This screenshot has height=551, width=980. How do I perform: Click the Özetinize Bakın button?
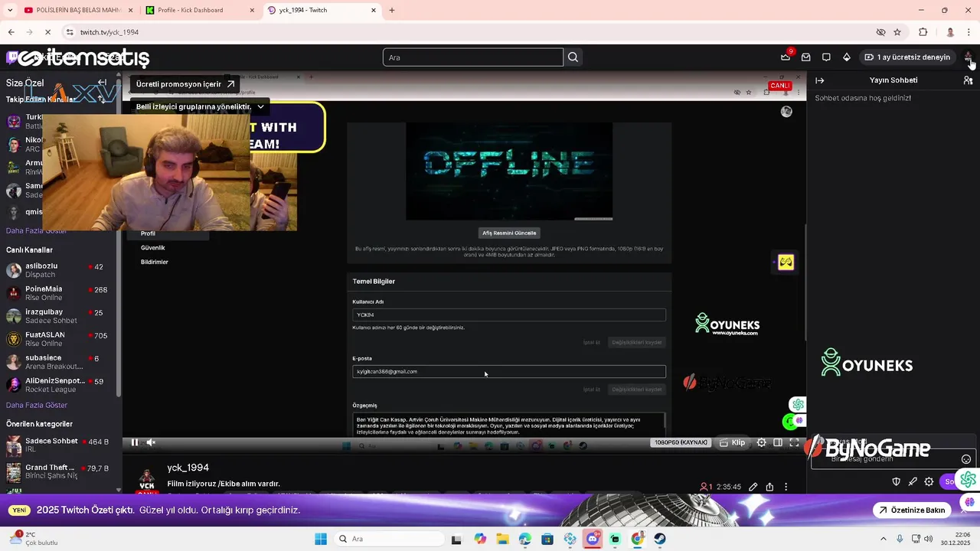click(x=913, y=510)
